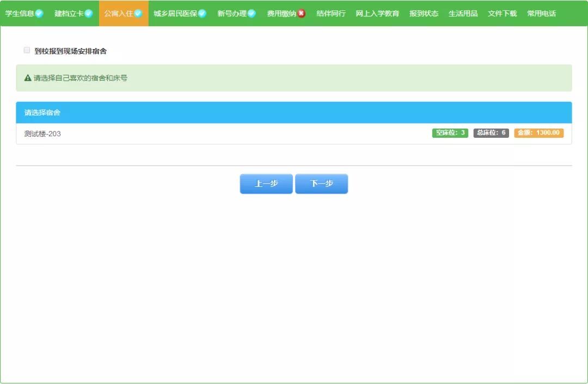Open the 生活用品 tab
The height and width of the screenshot is (384, 588).
pyautogui.click(x=463, y=13)
